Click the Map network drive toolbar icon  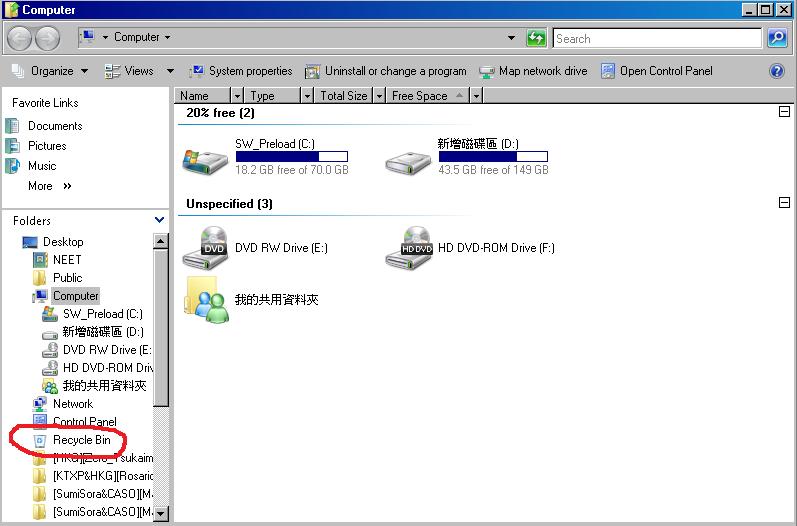(486, 72)
